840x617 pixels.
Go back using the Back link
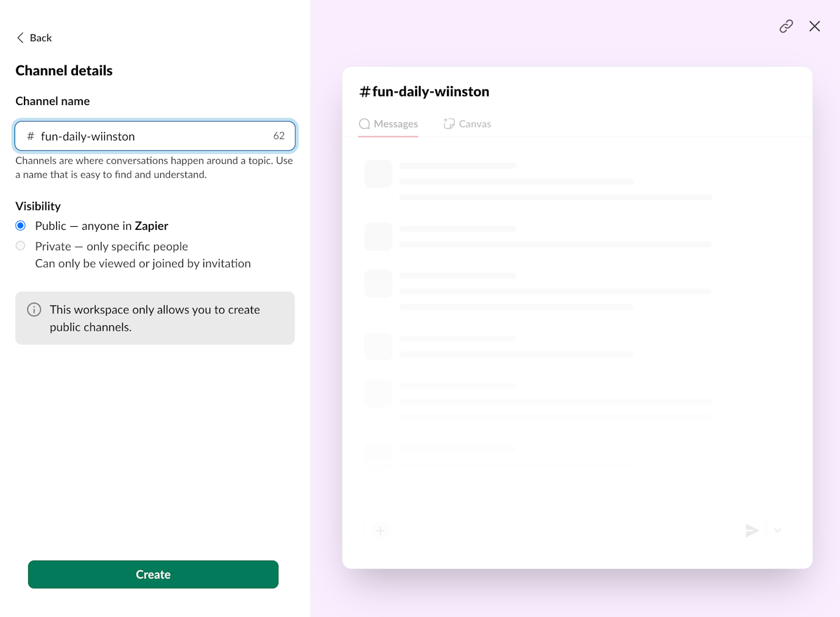[34, 38]
